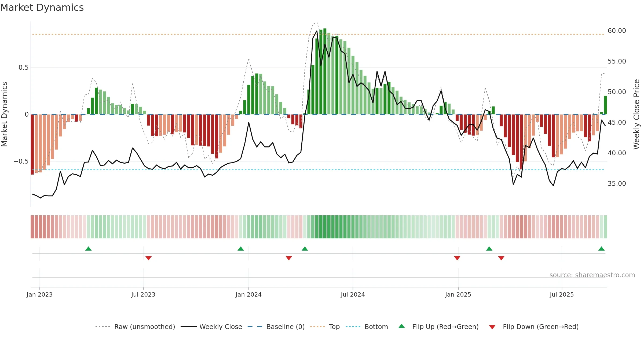Image resolution: width=644 pixels, height=362 pixels.
Task: Click the tallest dark green bar near May 2024
Action: click(325, 71)
